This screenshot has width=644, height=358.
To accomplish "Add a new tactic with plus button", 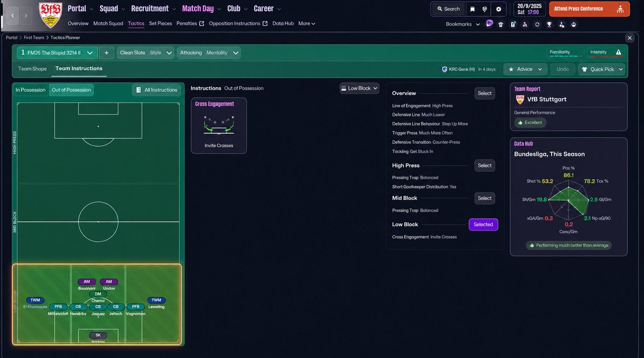I will [x=106, y=53].
